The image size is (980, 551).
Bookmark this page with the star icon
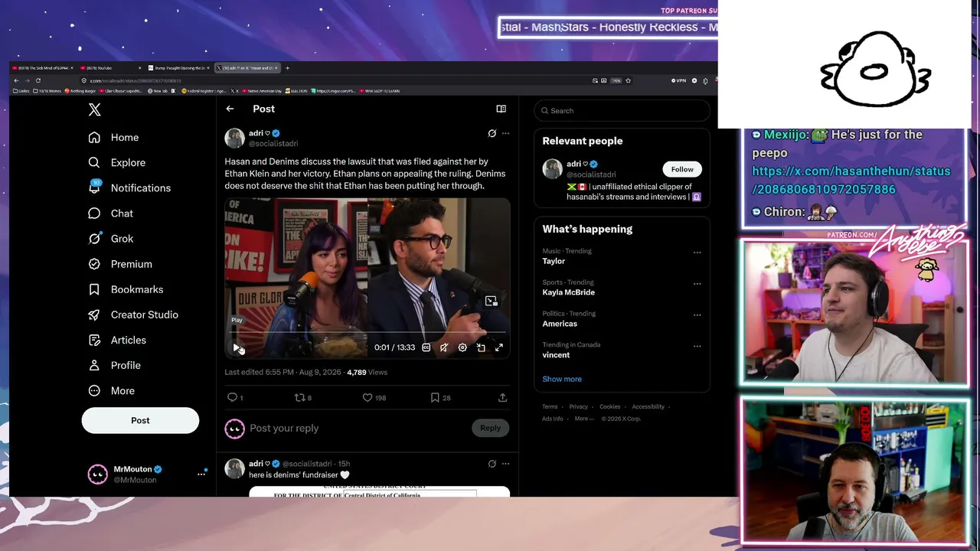(x=629, y=80)
